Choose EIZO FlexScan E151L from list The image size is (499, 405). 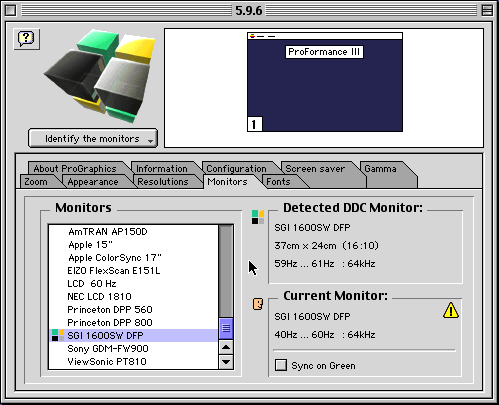(x=133, y=270)
